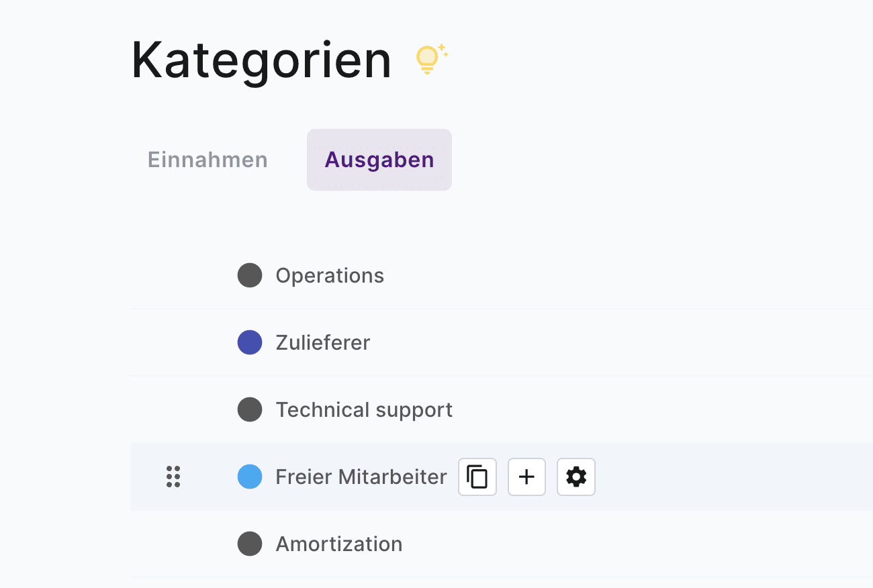Select the Ausgaben tab
Screen dimensions: 873x588
(379, 160)
